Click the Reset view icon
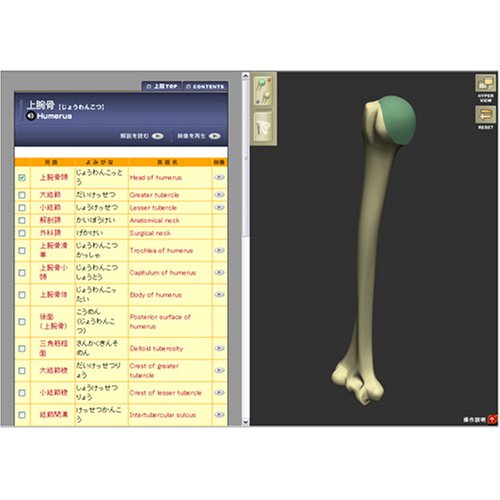The image size is (500, 500). 485,115
